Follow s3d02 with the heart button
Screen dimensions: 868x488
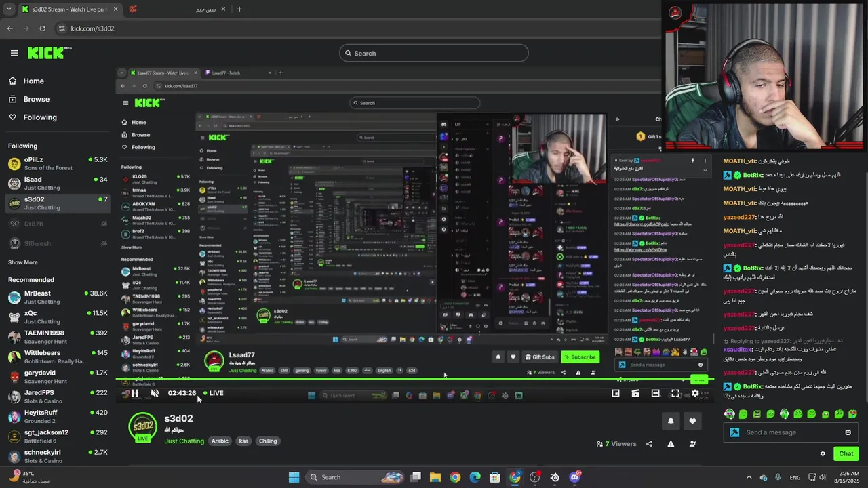(x=692, y=421)
